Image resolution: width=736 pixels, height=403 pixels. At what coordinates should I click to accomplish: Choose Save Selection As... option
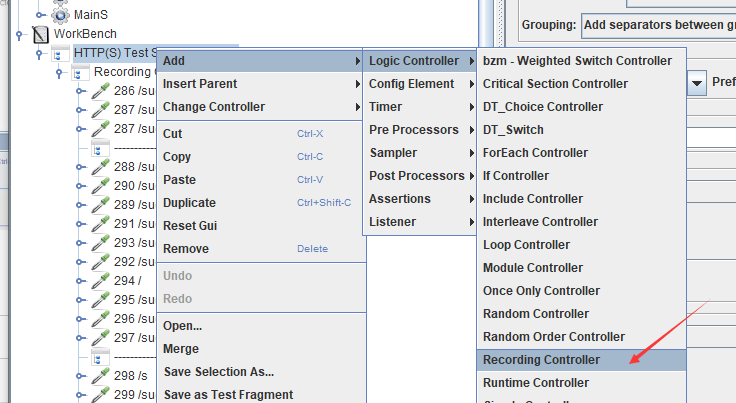click(x=218, y=372)
